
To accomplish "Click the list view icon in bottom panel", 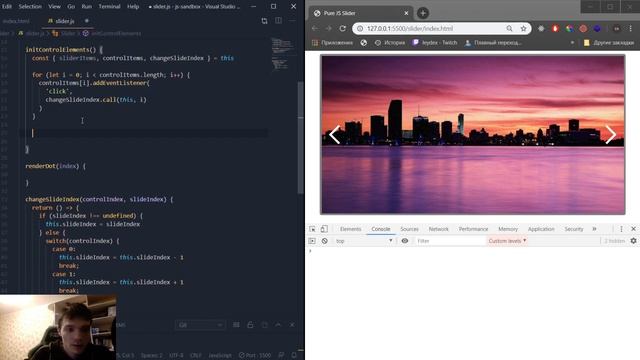I will [x=236, y=325].
